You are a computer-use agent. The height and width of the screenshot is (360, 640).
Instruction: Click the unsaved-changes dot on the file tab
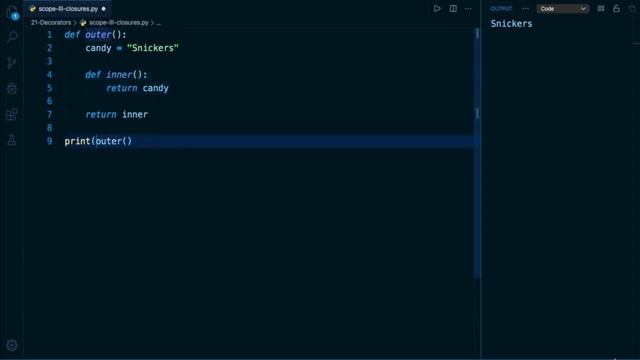tap(104, 9)
